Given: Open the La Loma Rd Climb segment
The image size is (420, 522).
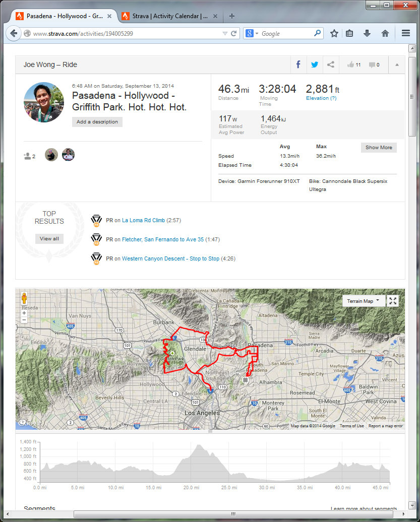Looking at the screenshot, I should point(143,220).
